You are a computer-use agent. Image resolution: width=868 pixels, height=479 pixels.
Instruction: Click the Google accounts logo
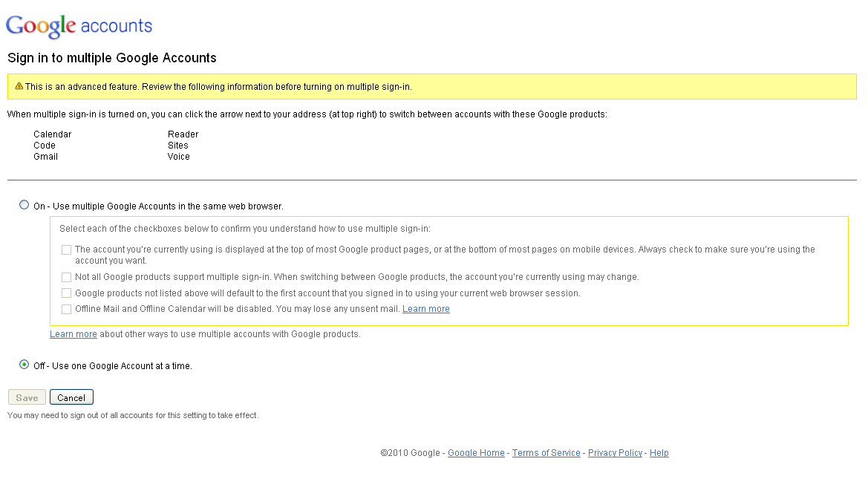[x=79, y=26]
